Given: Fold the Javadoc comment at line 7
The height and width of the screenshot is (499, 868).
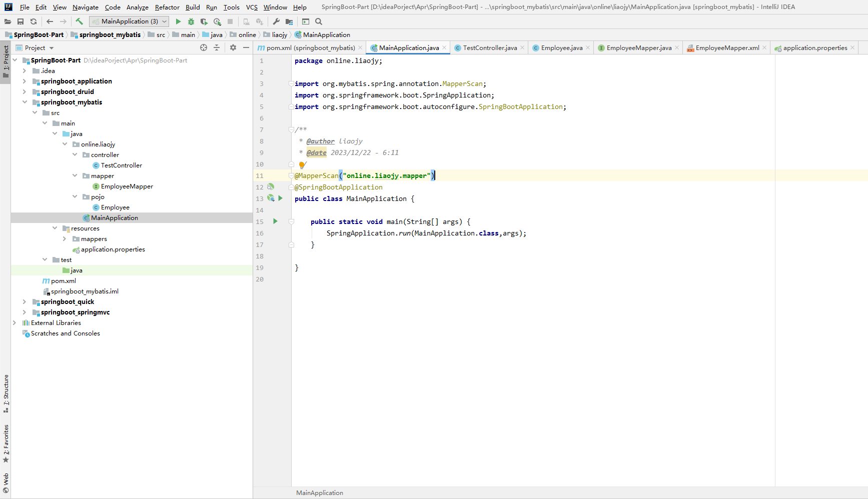Looking at the screenshot, I should [x=291, y=129].
